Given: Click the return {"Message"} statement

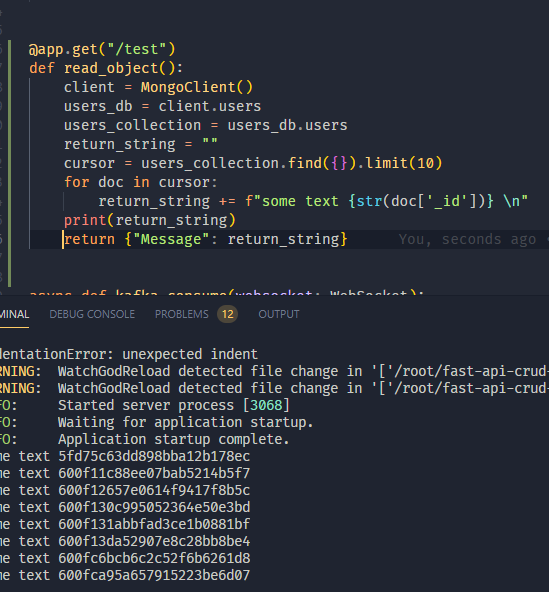Looking at the screenshot, I should 205,239.
